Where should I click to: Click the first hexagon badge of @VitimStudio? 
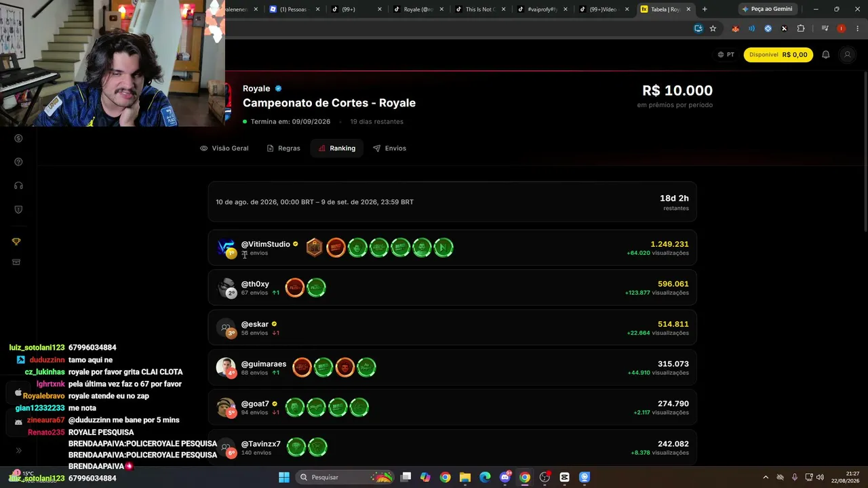tap(314, 247)
